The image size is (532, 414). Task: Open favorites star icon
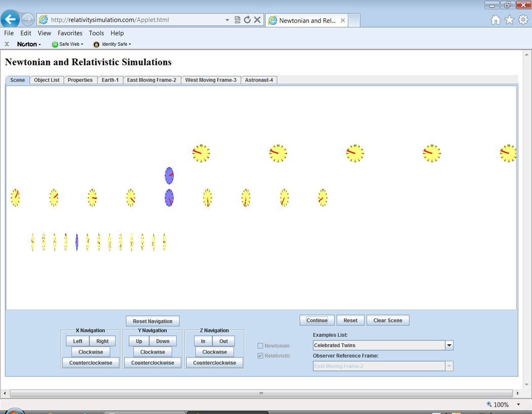[509, 20]
